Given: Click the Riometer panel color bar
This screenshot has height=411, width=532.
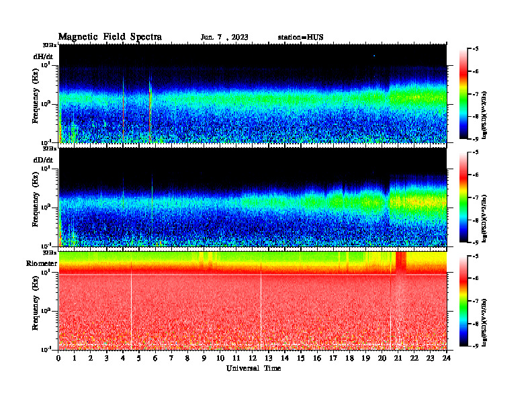Looking at the screenshot, I should (x=463, y=301).
